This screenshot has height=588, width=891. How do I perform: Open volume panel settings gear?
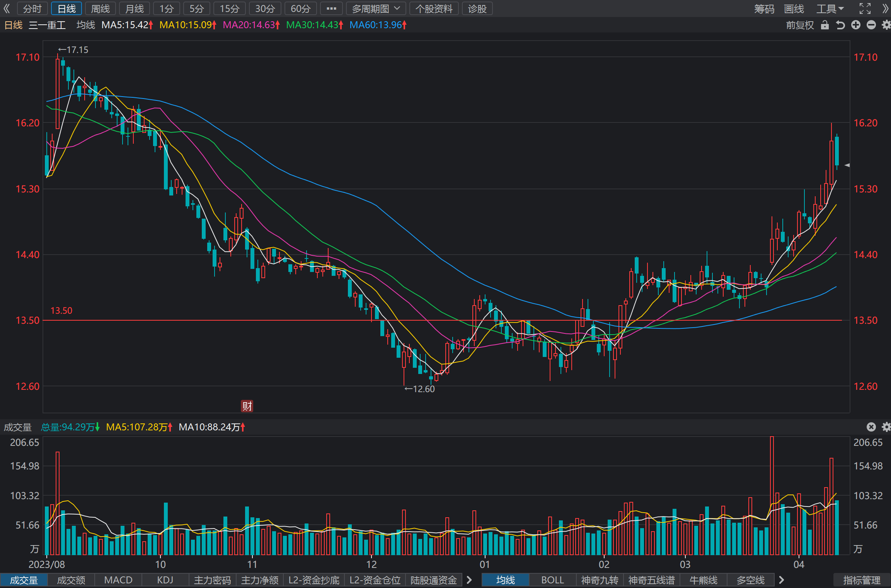(886, 427)
